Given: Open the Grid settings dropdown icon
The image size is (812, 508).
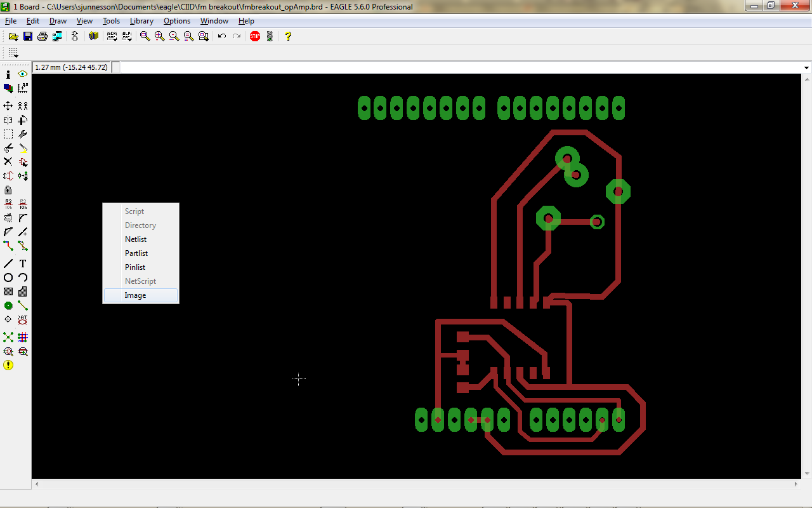Looking at the screenshot, I should 13,53.
